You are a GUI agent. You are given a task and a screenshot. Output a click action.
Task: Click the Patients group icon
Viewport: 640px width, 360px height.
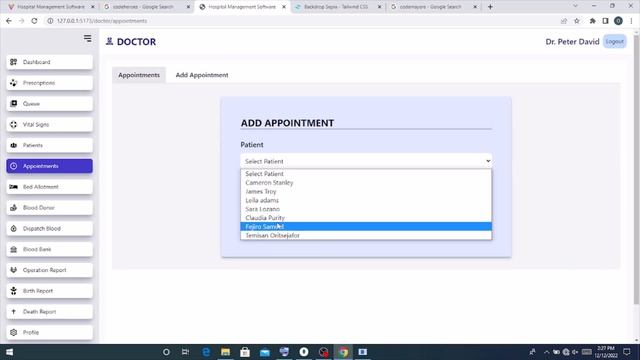[x=13, y=145]
